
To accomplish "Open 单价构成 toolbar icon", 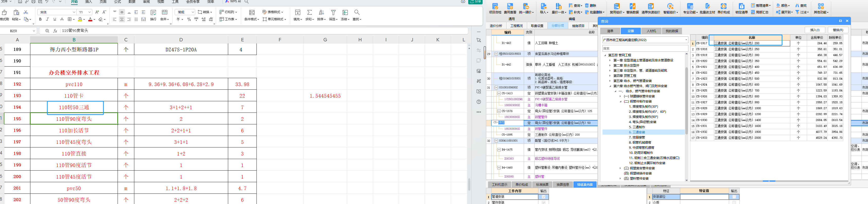I will (723, 6).
